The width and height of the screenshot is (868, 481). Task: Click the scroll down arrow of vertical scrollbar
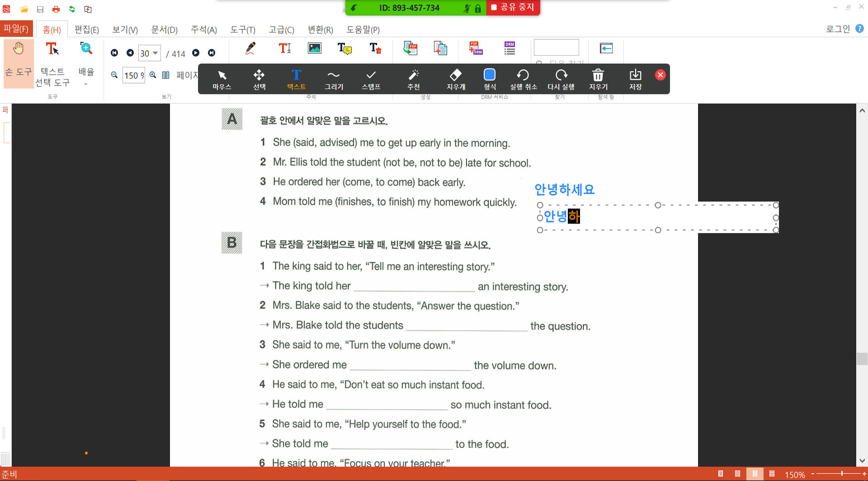pos(862,461)
